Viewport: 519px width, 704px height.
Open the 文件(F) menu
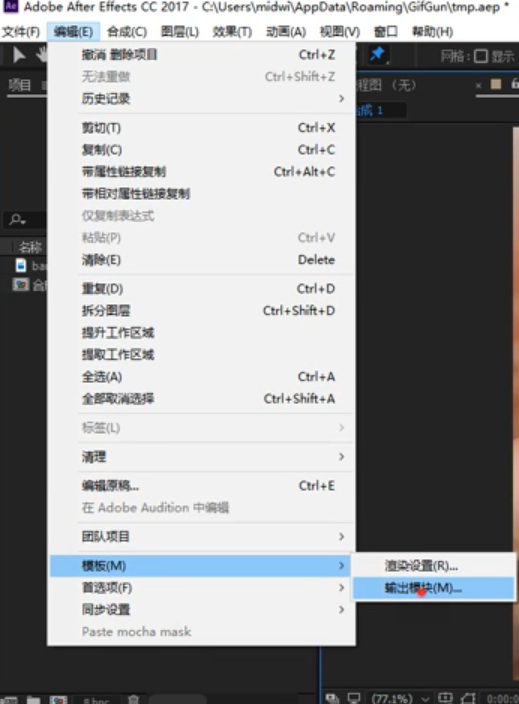[x=21, y=31]
